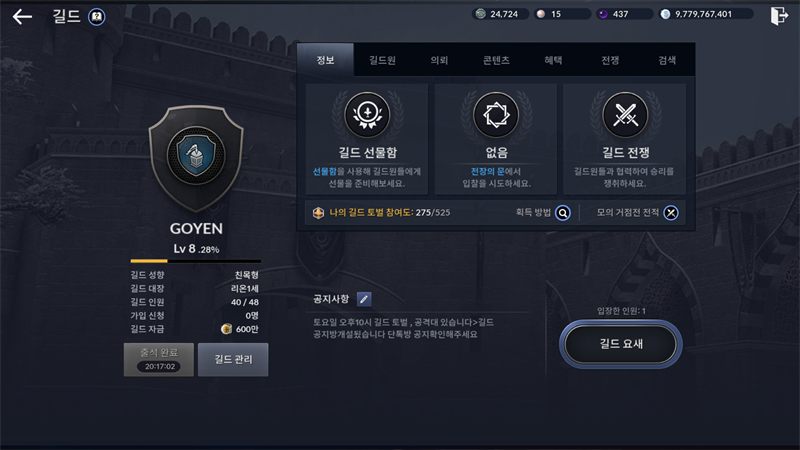800x450 pixels.
Task: Click the 출석 완료 attendance button
Action: 159,360
